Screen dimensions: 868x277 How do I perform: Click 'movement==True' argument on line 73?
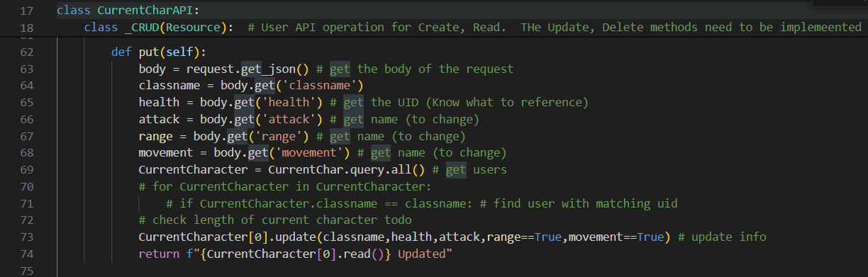click(x=617, y=237)
